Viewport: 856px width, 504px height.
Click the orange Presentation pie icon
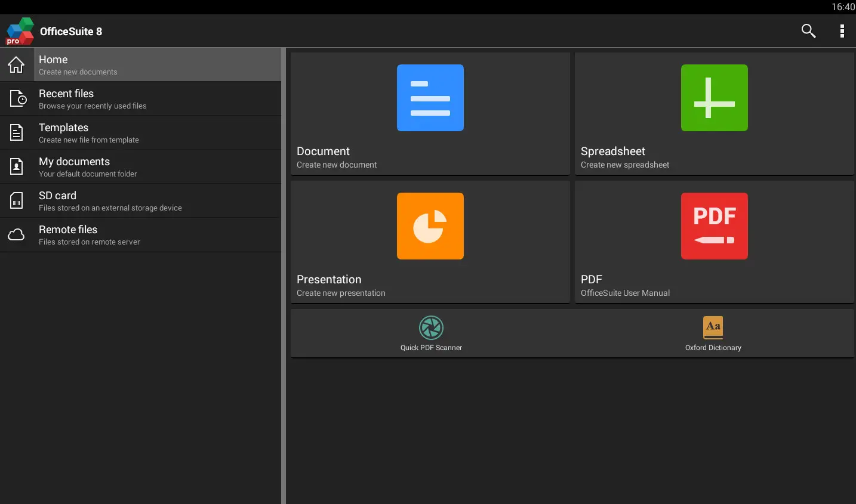(x=430, y=226)
